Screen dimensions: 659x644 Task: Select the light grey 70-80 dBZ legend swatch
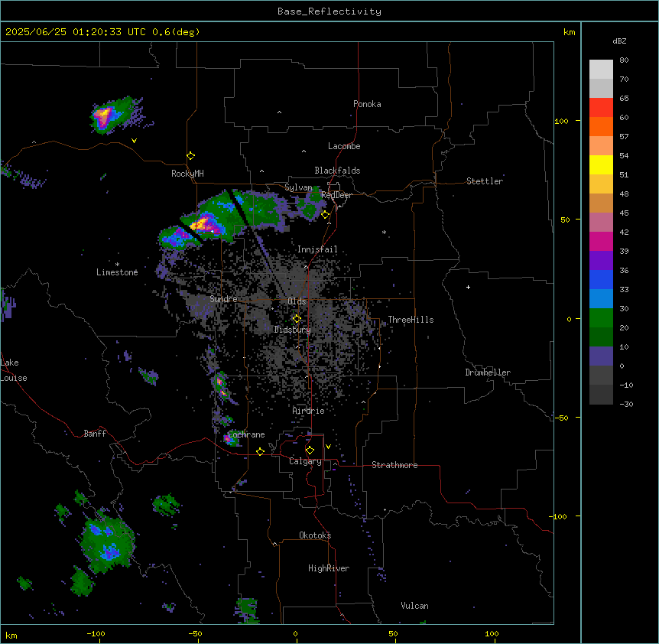pyautogui.click(x=601, y=69)
